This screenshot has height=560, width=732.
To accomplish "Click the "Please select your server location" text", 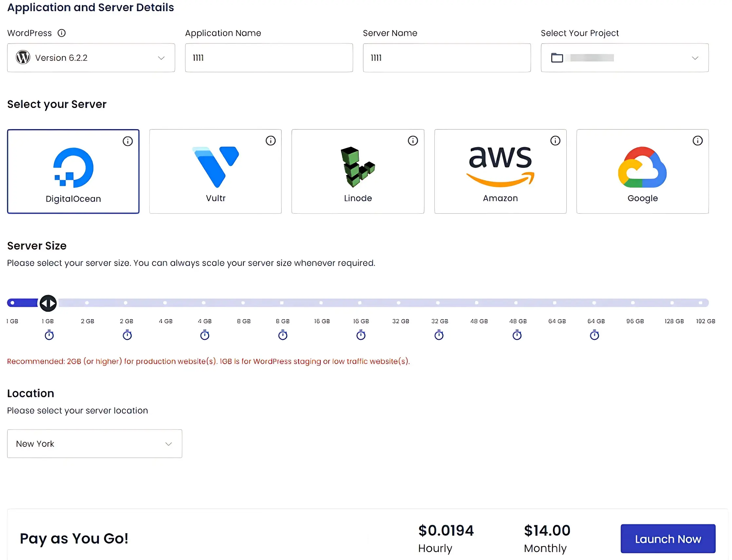I will tap(77, 410).
